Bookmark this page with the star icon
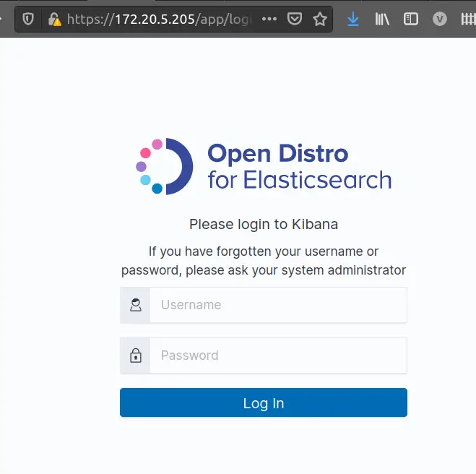Image resolution: width=476 pixels, height=474 pixels. tap(320, 19)
